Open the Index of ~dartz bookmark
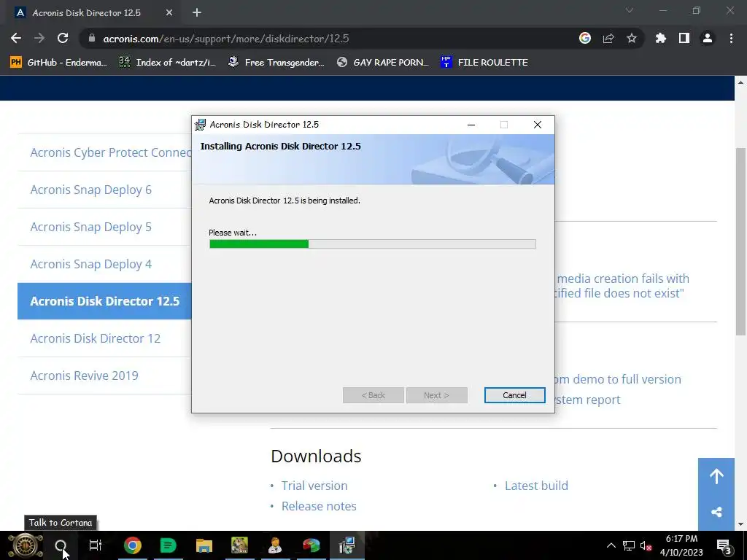The image size is (747, 560). point(168,63)
